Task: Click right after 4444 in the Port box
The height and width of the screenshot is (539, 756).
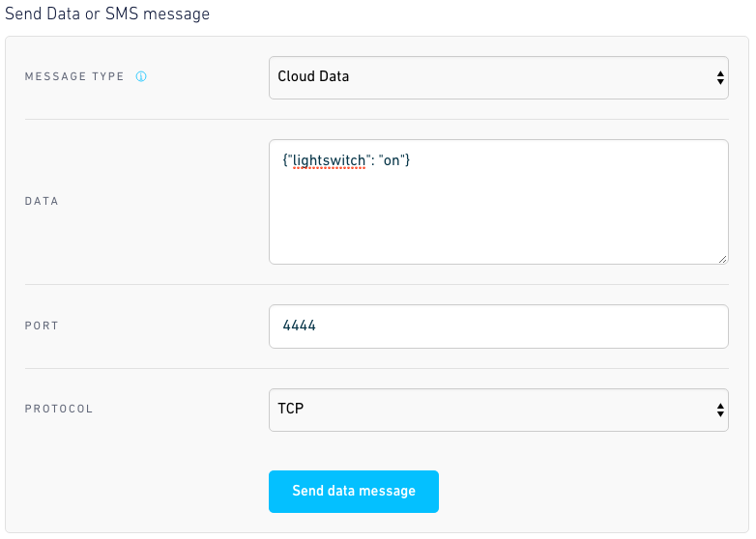Action: click(316, 326)
